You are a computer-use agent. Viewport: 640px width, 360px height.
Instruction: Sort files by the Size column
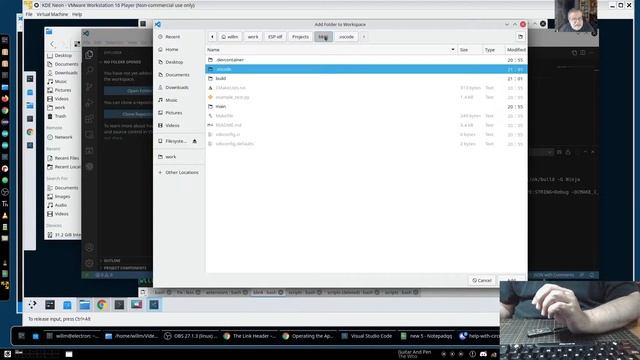click(469, 50)
